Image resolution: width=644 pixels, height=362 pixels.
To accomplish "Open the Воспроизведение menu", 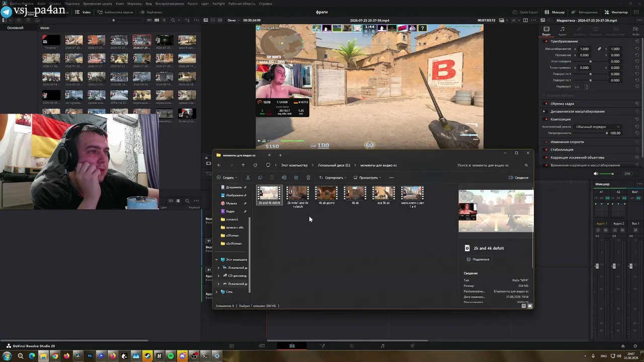I will [170, 4].
